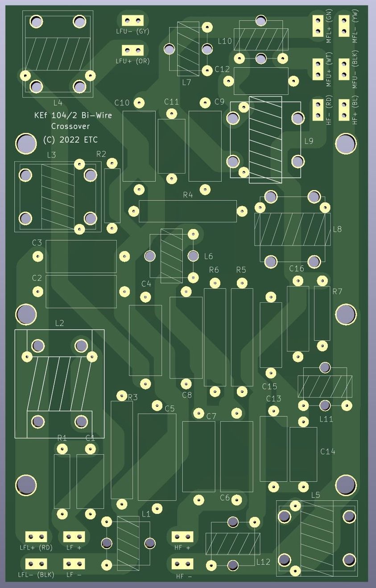
Task: Select the connector pads above 'HF -' label
Action: pos(182,564)
